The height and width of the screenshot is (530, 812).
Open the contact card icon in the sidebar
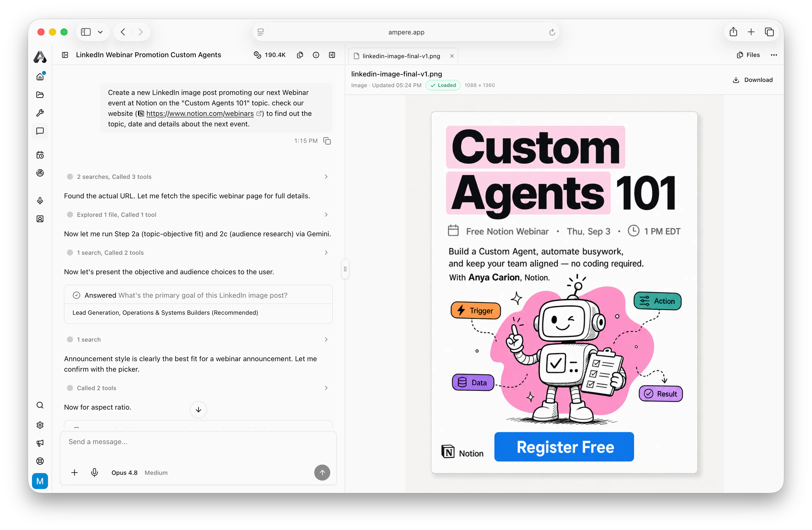point(40,219)
